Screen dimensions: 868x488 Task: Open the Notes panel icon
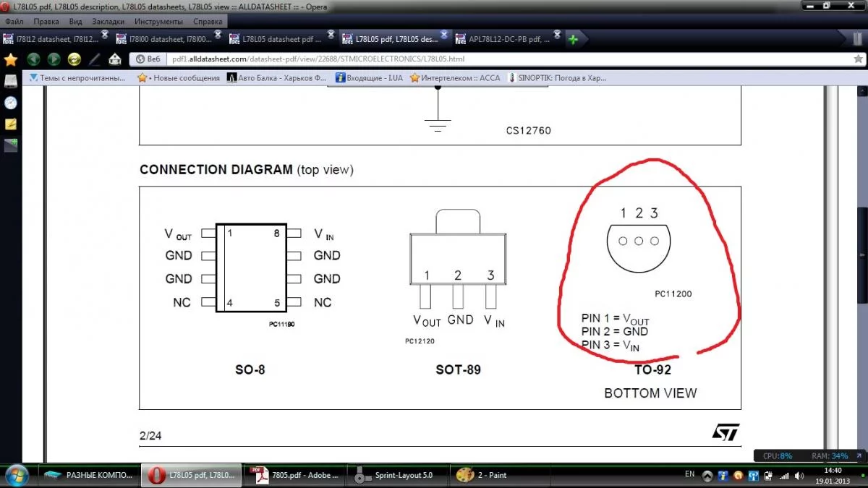(10, 124)
